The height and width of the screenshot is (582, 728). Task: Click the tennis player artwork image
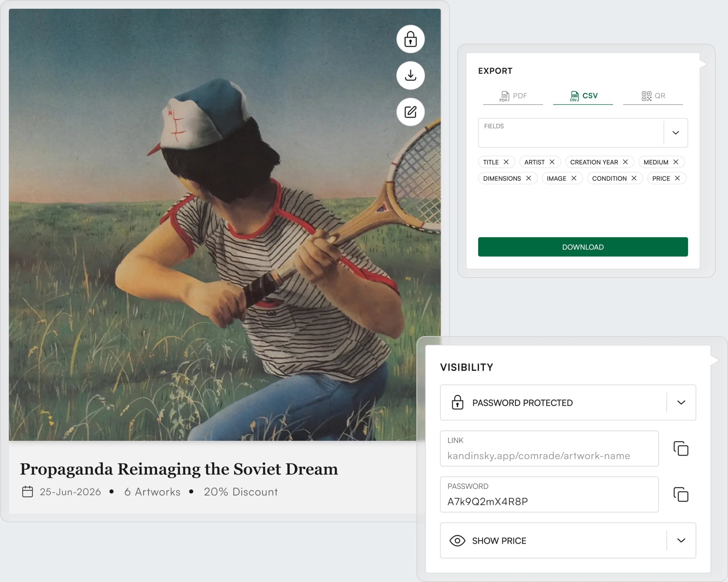pyautogui.click(x=224, y=225)
